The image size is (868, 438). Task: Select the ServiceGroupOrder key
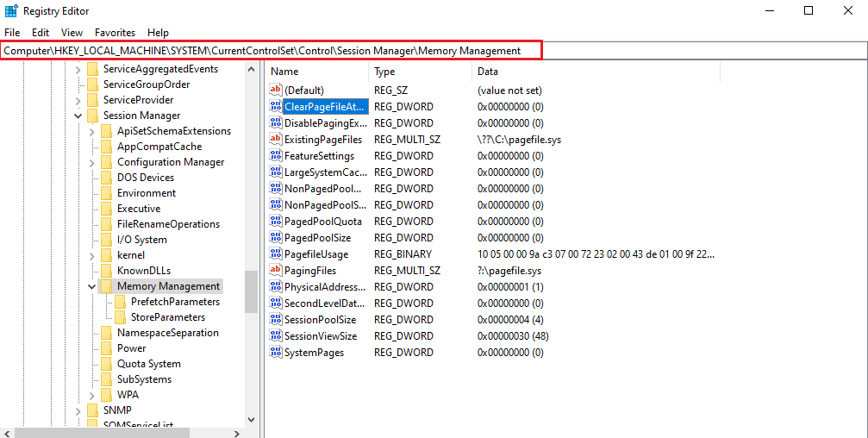147,84
